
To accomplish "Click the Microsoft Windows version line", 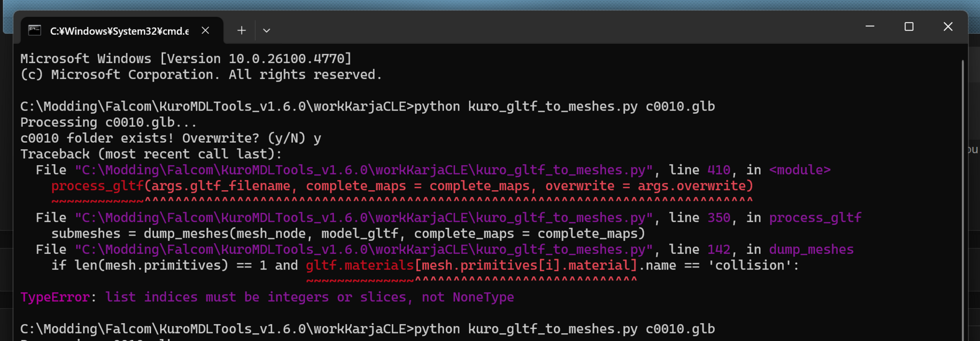I will [186, 59].
